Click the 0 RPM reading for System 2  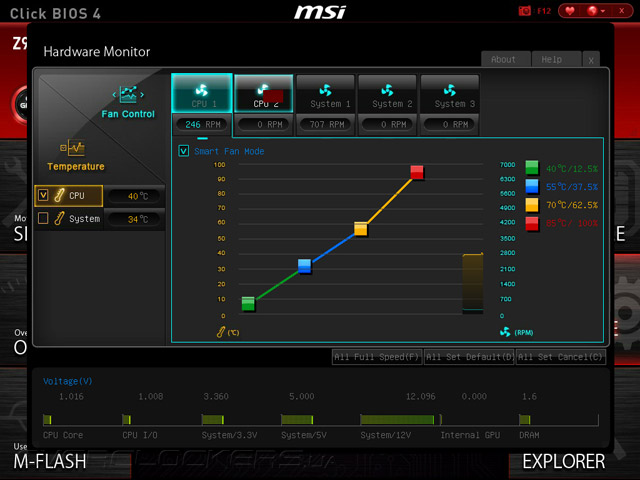388,124
